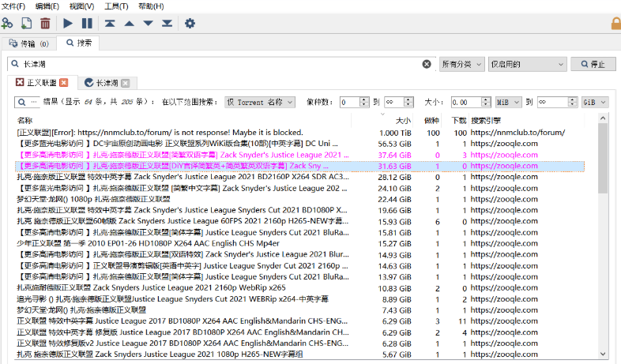621x364 pixels.
Task: Click the https://nnmclub.to/forum/ engine link
Action: click(517, 133)
